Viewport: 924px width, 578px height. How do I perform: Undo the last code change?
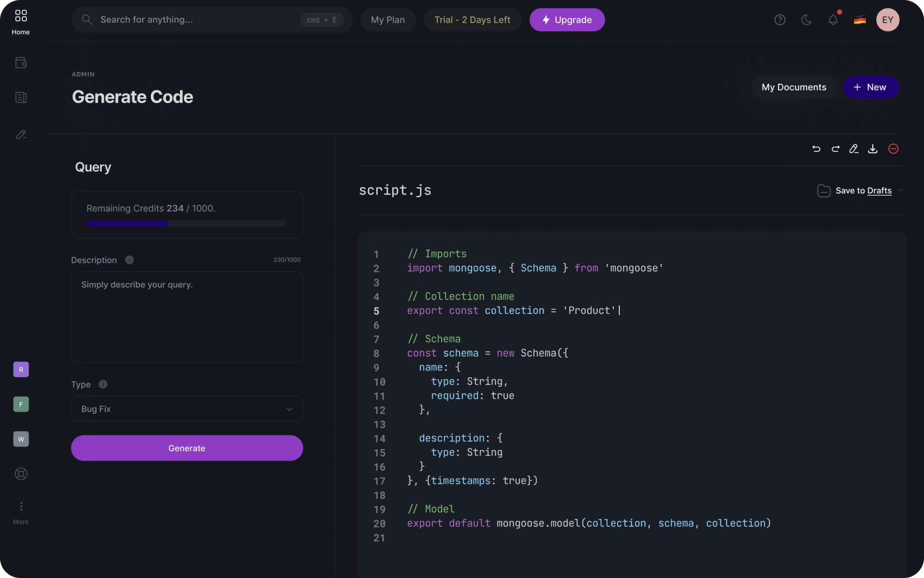tap(816, 149)
